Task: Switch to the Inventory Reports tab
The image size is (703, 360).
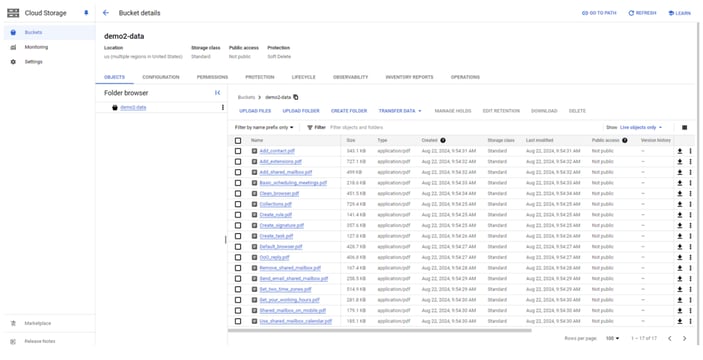Action: [x=409, y=77]
